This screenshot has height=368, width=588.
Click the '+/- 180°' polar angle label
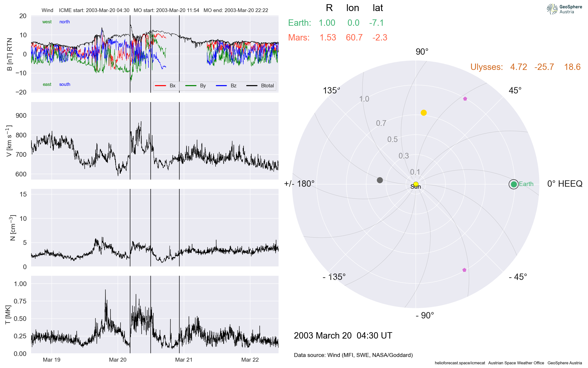click(x=299, y=184)
